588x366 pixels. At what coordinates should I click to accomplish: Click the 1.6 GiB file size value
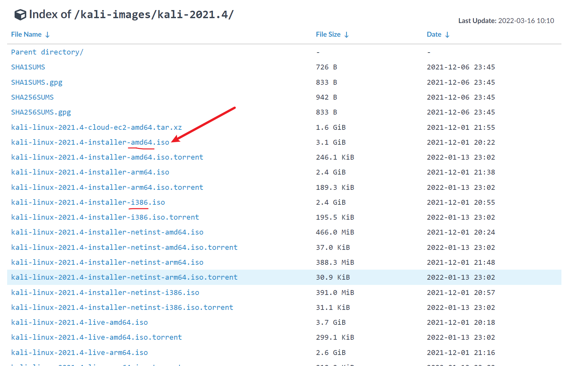(x=331, y=127)
